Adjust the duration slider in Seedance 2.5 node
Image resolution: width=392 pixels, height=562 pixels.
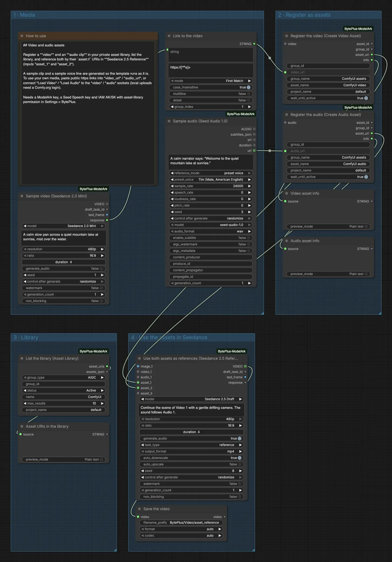(191, 432)
